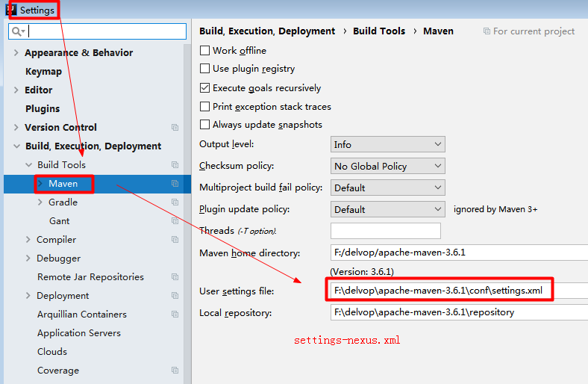Click the Threads input field
Viewport: 588px width, 384px height.
pos(385,231)
